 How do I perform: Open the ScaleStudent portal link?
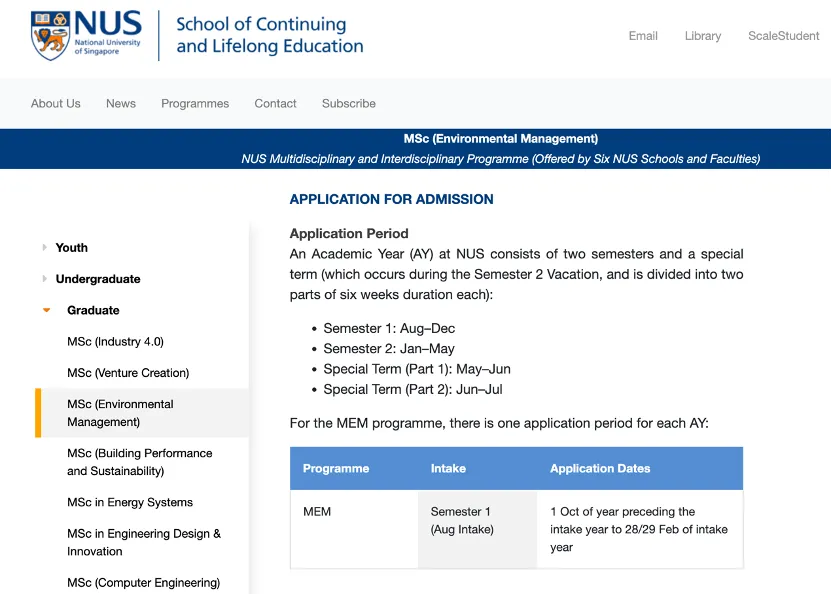[x=783, y=36]
